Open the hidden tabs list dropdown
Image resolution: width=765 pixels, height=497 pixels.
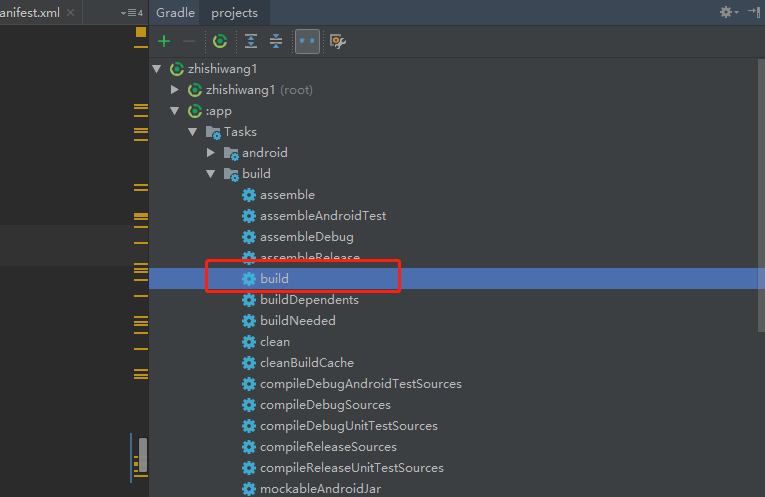(x=131, y=13)
